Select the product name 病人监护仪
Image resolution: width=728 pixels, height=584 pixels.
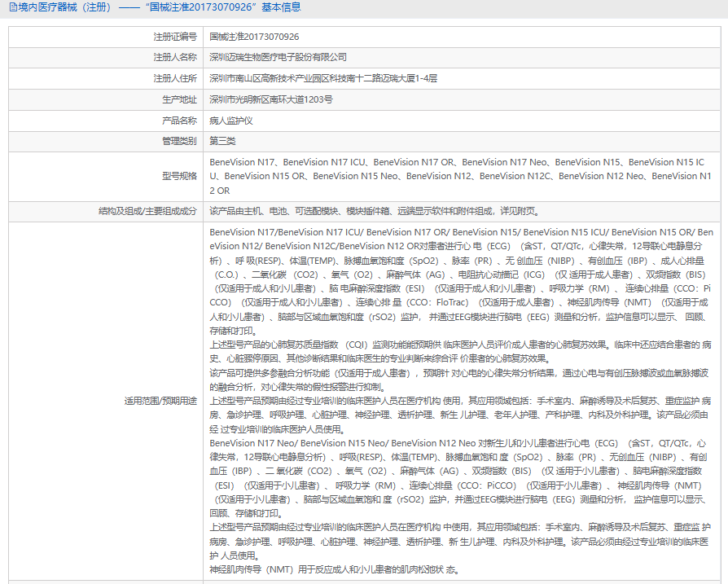230,121
